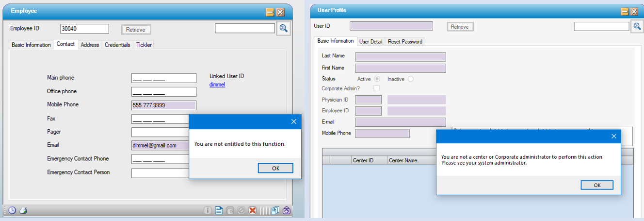Click the clock history icon in Employee toolbar

pos(12,210)
